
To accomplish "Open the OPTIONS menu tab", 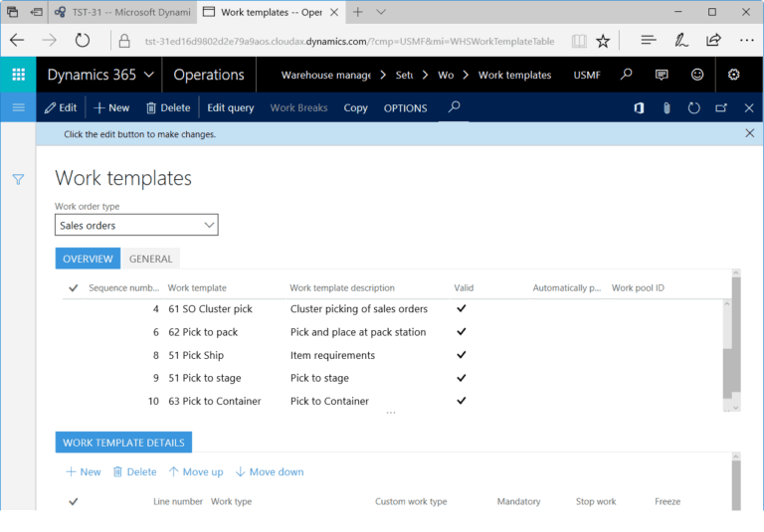I will click(x=406, y=108).
